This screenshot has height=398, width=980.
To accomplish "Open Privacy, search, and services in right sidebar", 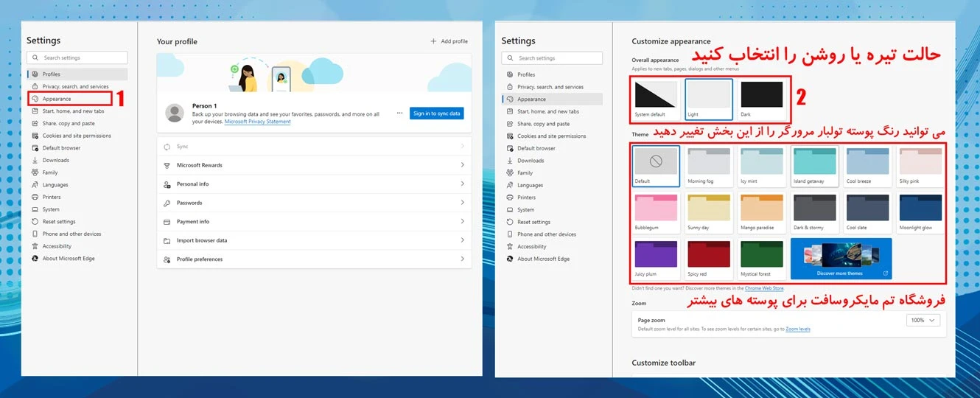I will pyautogui.click(x=552, y=87).
